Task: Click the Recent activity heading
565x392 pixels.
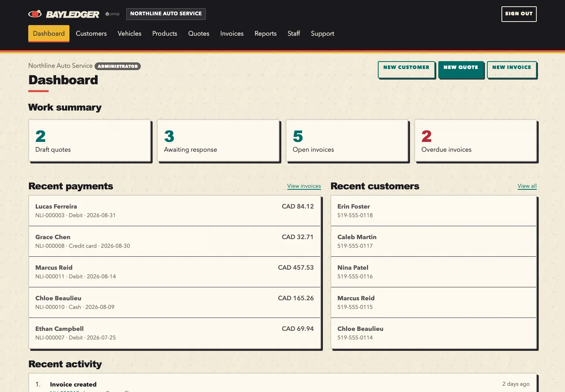Action: tap(65, 364)
